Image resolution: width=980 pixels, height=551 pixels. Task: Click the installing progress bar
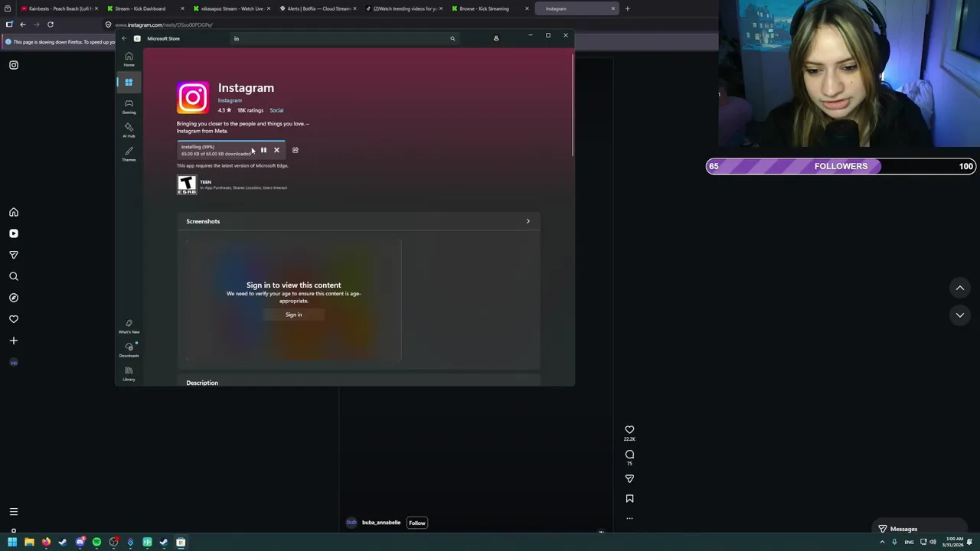pos(230,142)
